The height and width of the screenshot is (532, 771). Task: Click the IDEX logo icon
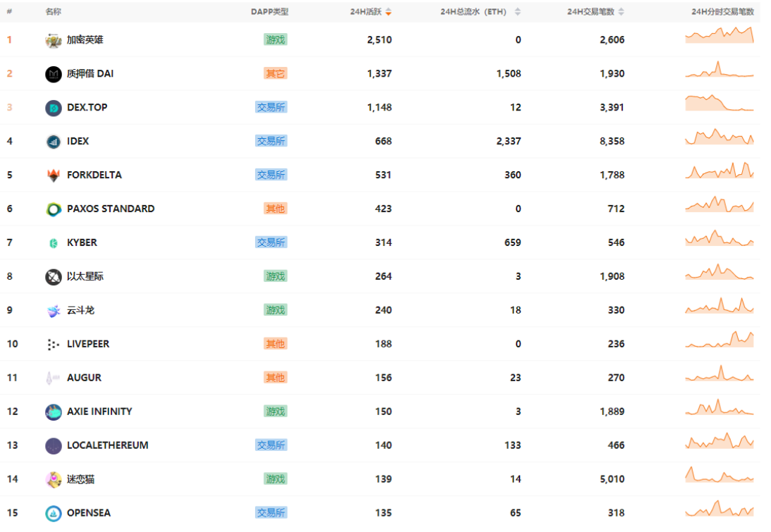tap(53, 142)
